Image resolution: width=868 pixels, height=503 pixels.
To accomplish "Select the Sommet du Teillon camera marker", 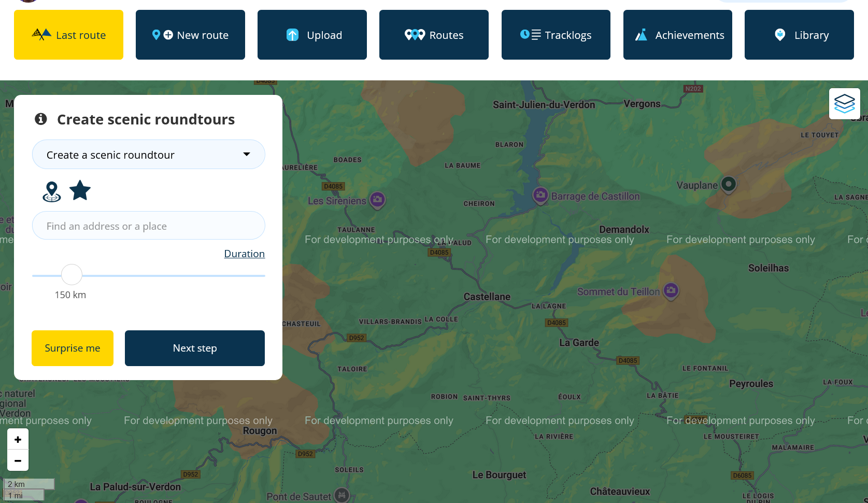I will click(x=671, y=290).
